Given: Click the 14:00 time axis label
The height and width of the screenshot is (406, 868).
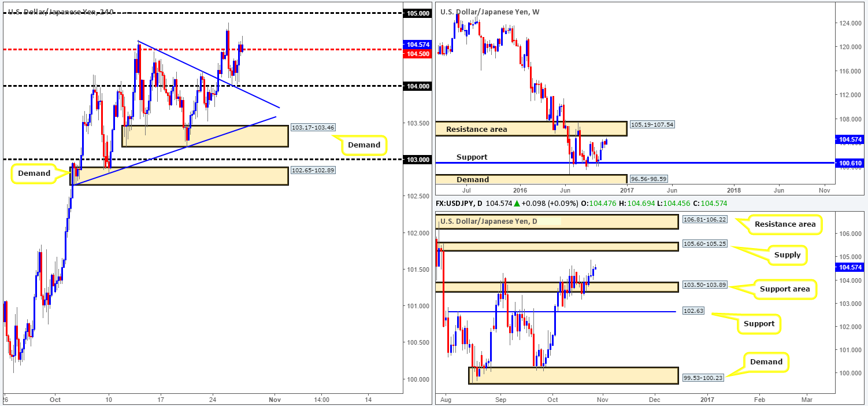Looking at the screenshot, I should pos(321,399).
